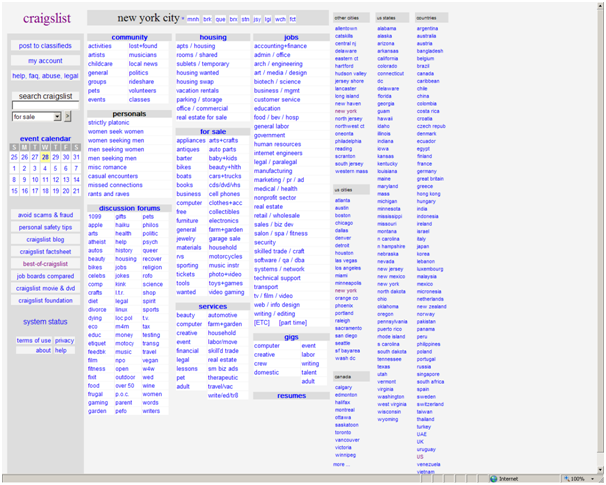This screenshot has height=485, width=606.
Task: Click 'strictly platonic' link
Action: tap(109, 123)
